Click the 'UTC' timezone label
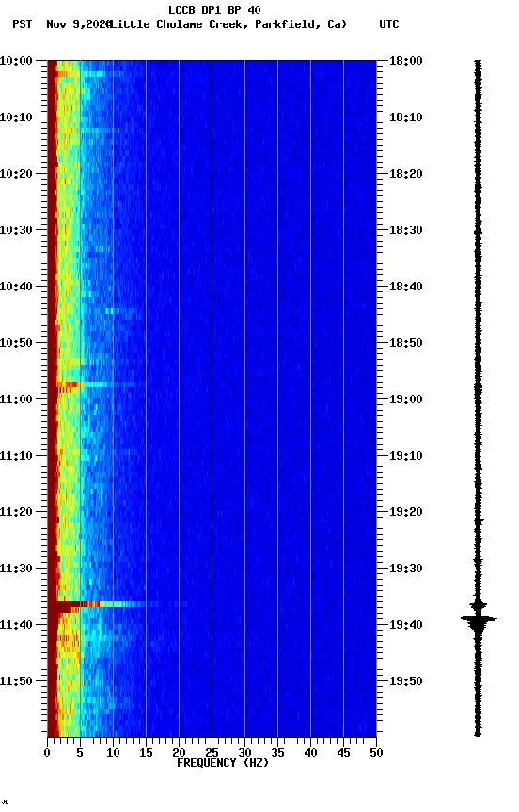Screen dimensions: 519x812 point(389,24)
